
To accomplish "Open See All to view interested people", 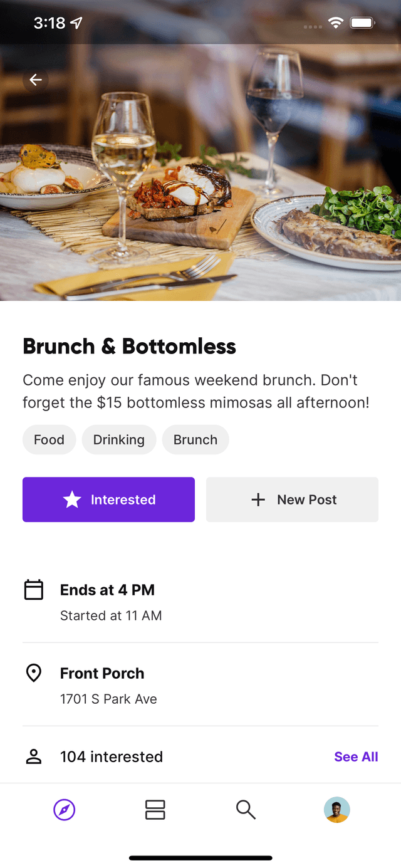I will [x=356, y=756].
